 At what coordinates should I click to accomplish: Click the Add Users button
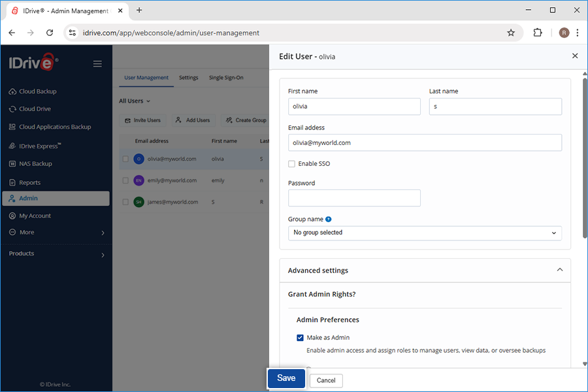193,120
